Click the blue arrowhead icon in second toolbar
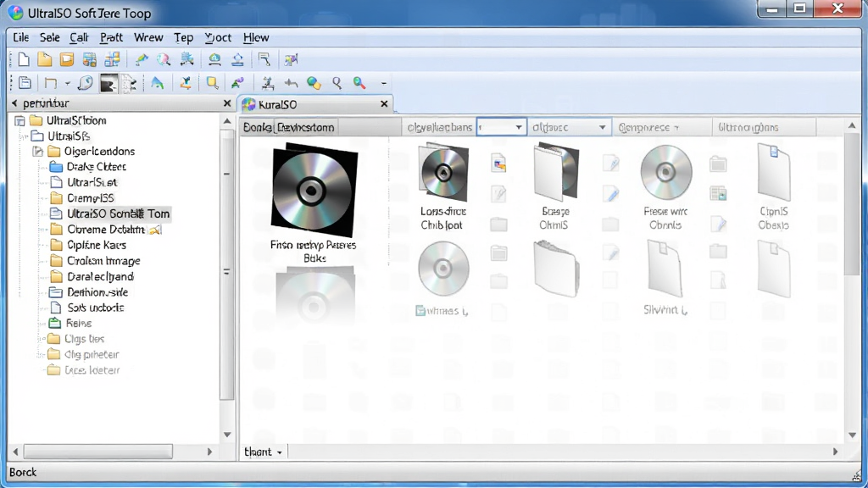Image resolution: width=868 pixels, height=488 pixels. click(157, 83)
